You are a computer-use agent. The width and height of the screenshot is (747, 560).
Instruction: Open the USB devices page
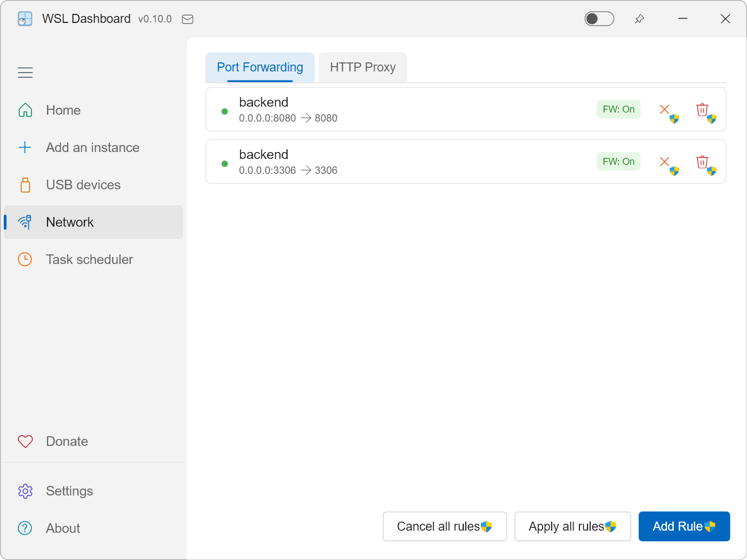(x=93, y=185)
